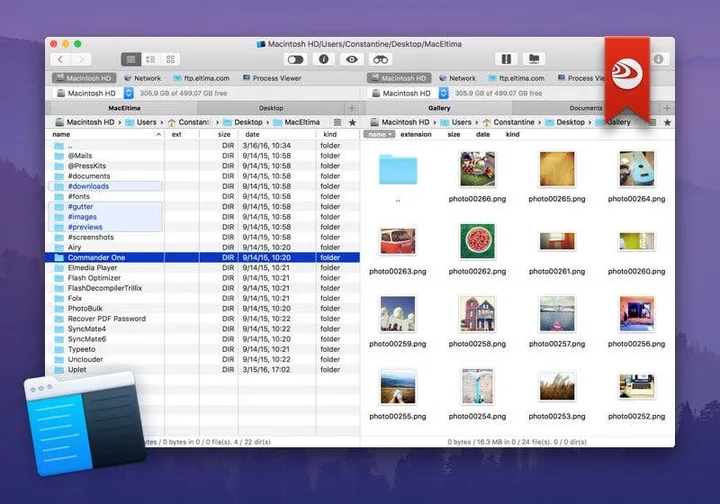
Task: Open favorites star in left panel path bar
Action: tap(352, 122)
